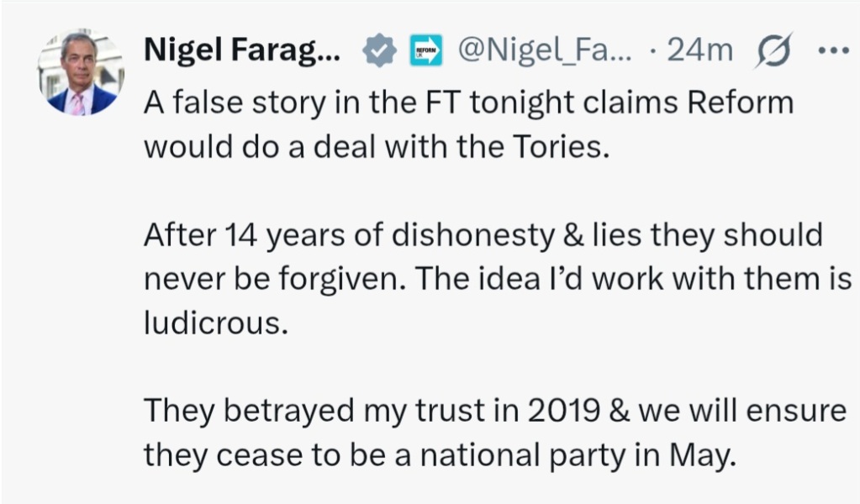Image resolution: width=860 pixels, height=504 pixels.
Task: Open the profile avatar photo
Action: 81,73
